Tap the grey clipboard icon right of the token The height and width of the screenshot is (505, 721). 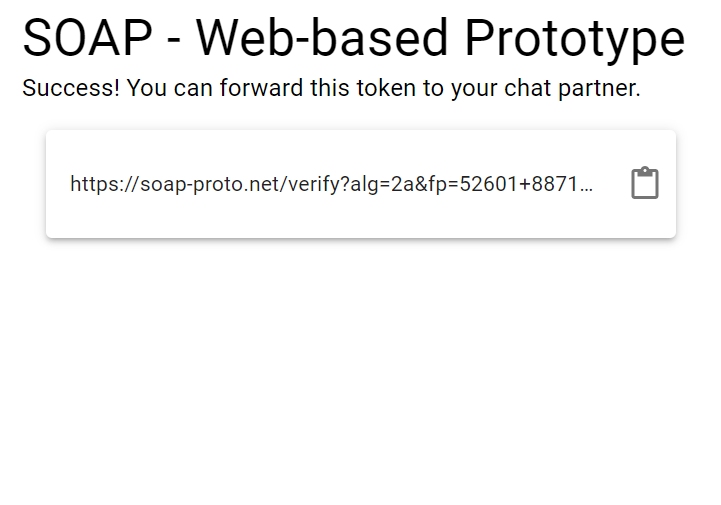click(645, 184)
